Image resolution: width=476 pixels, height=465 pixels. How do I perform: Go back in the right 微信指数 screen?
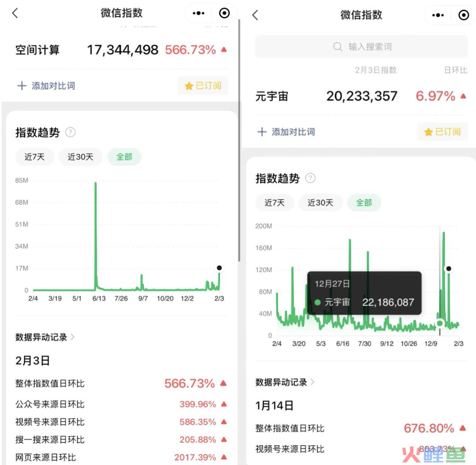(x=255, y=15)
